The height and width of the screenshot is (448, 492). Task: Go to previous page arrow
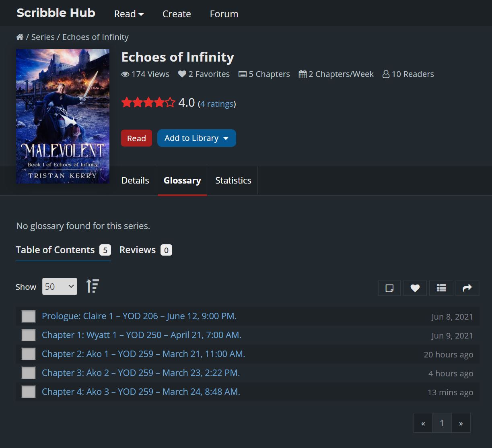tap(423, 423)
